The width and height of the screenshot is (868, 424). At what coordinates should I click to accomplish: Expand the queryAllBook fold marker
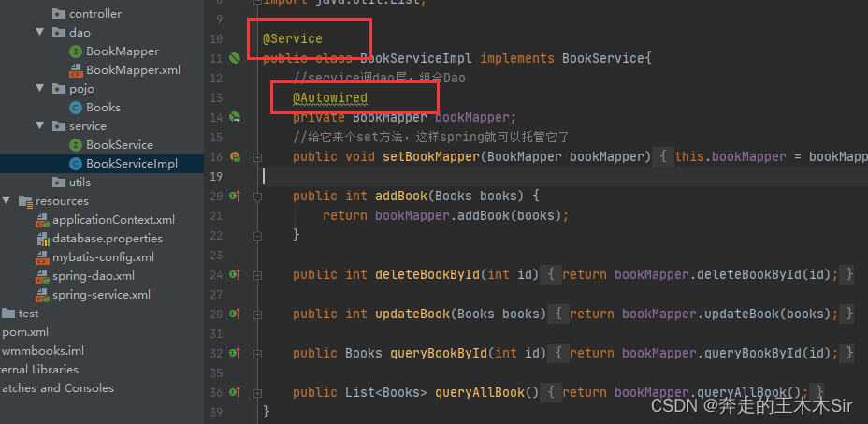click(x=257, y=393)
